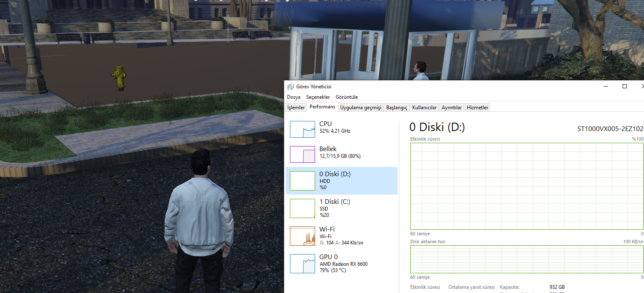Select the GPU 0 graph thumbnail
The height and width of the screenshot is (293, 644).
click(x=303, y=264)
